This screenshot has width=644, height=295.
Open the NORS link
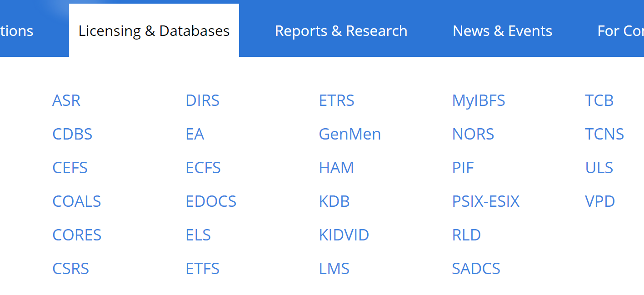click(x=473, y=134)
